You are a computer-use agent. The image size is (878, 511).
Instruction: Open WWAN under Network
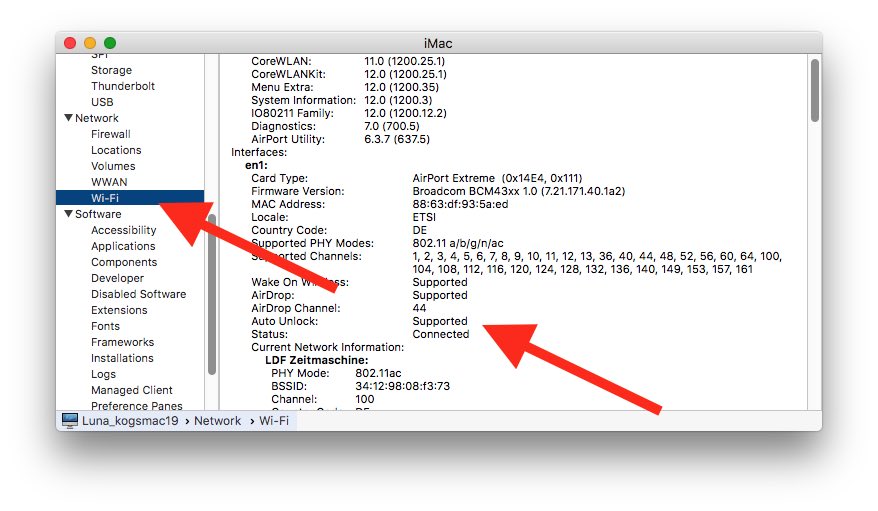pyautogui.click(x=109, y=182)
